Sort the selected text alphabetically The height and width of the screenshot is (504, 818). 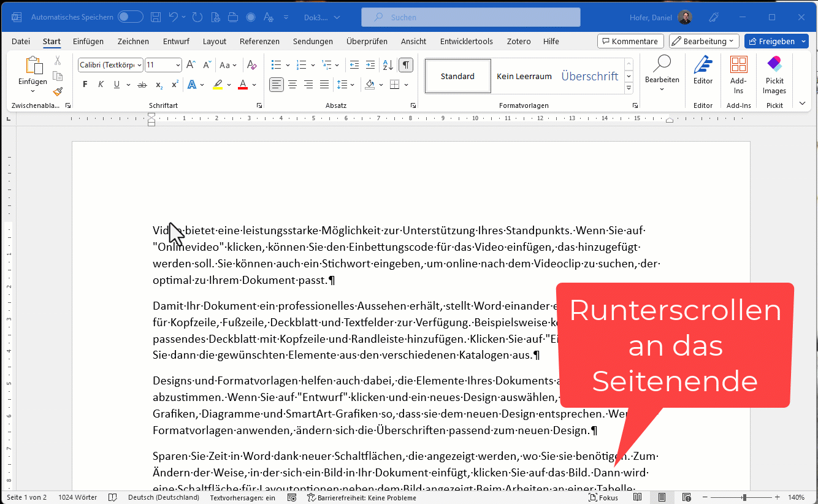tap(388, 65)
